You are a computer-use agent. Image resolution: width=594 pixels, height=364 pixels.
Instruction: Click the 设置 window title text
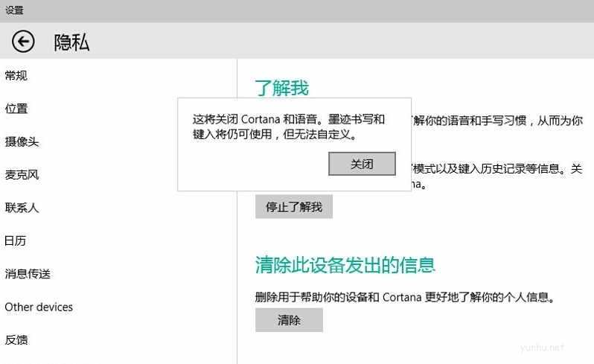tap(14, 10)
